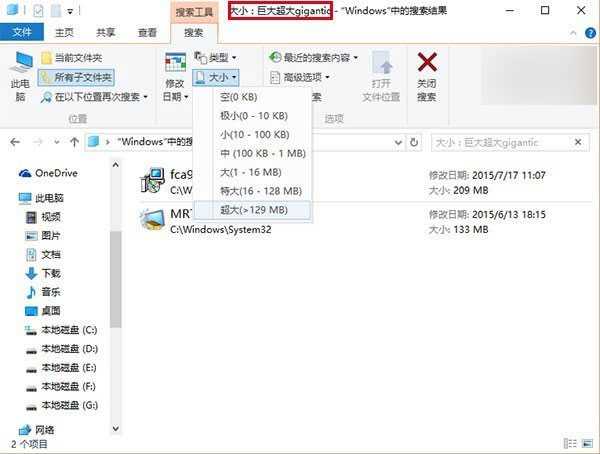Open Desktop folder in sidebar

pyautogui.click(x=43, y=311)
